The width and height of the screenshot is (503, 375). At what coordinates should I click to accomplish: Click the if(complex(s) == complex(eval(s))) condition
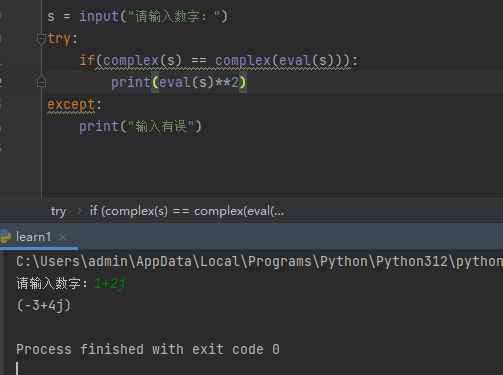[218, 61]
